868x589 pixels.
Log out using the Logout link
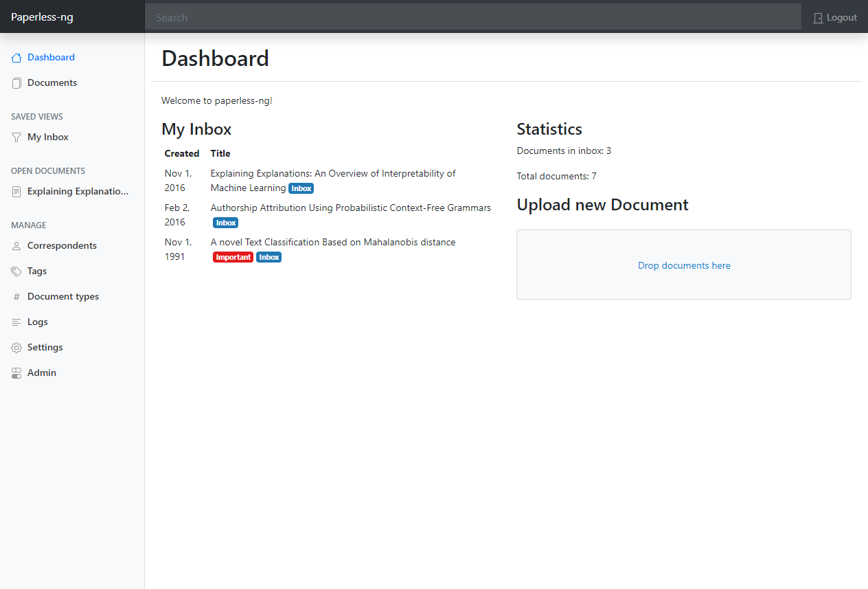835,18
